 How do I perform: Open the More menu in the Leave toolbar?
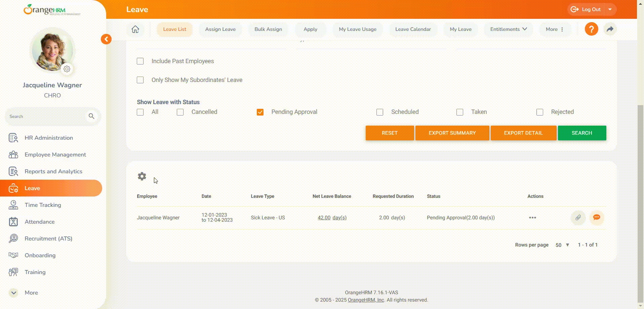555,29
